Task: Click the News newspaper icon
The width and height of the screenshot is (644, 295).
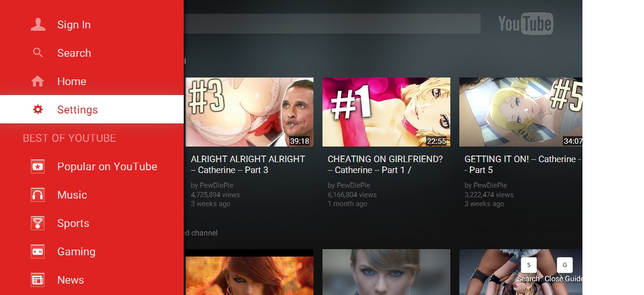Action: pyautogui.click(x=38, y=280)
